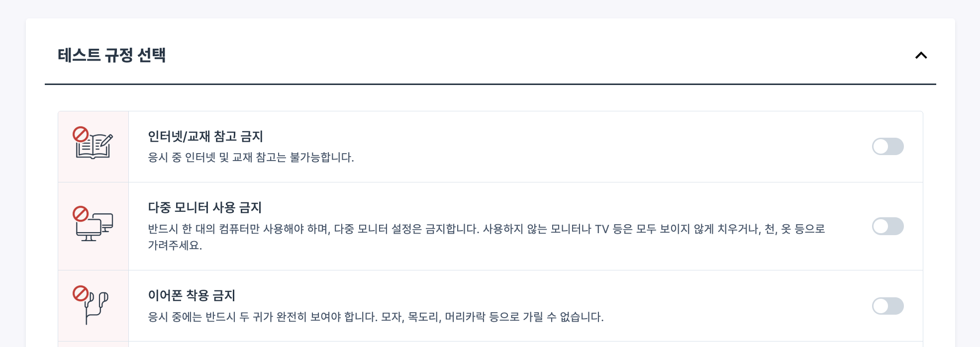Click the earphone description about 두 귀가 완전히 보여야
The image size is (980, 347).
coord(376,317)
